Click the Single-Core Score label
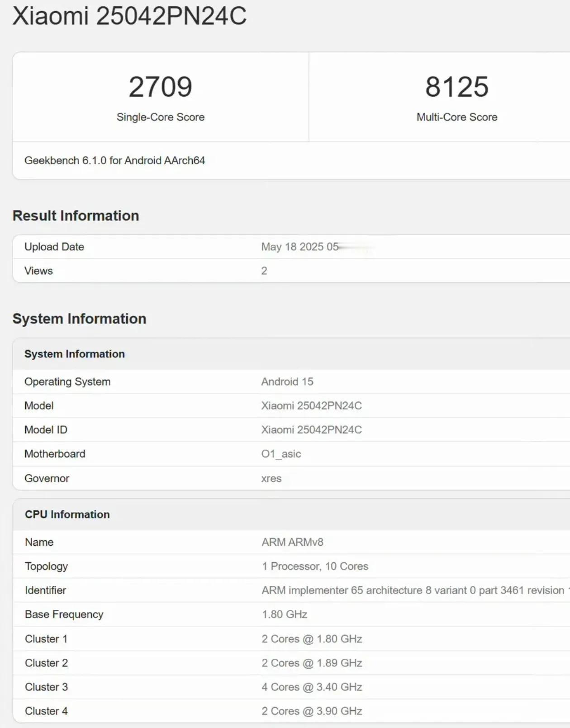Viewport: 570px width, 728px height. [161, 117]
